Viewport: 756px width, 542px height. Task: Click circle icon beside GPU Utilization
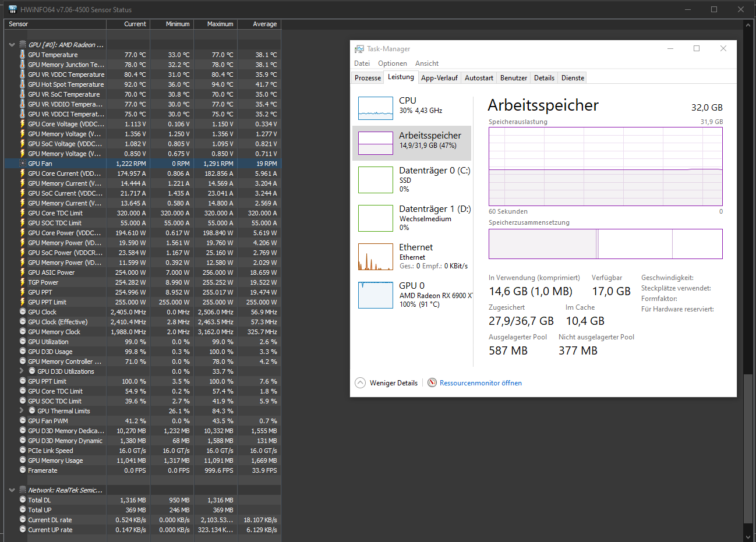click(23, 342)
